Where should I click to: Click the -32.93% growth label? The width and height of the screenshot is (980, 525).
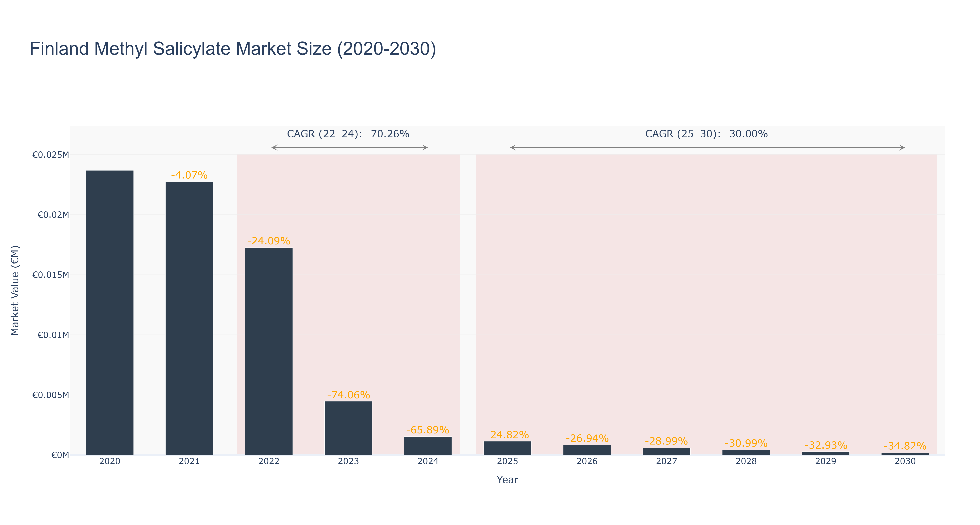click(825, 445)
